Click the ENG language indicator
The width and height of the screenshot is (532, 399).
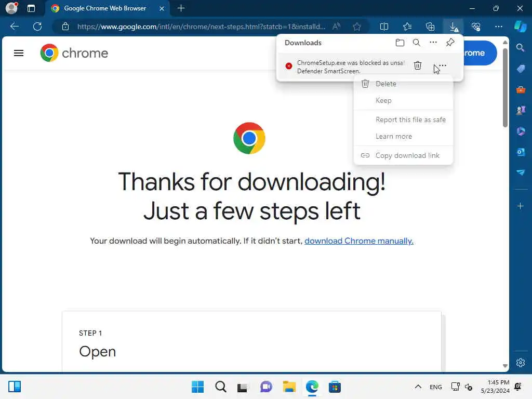pos(436,387)
